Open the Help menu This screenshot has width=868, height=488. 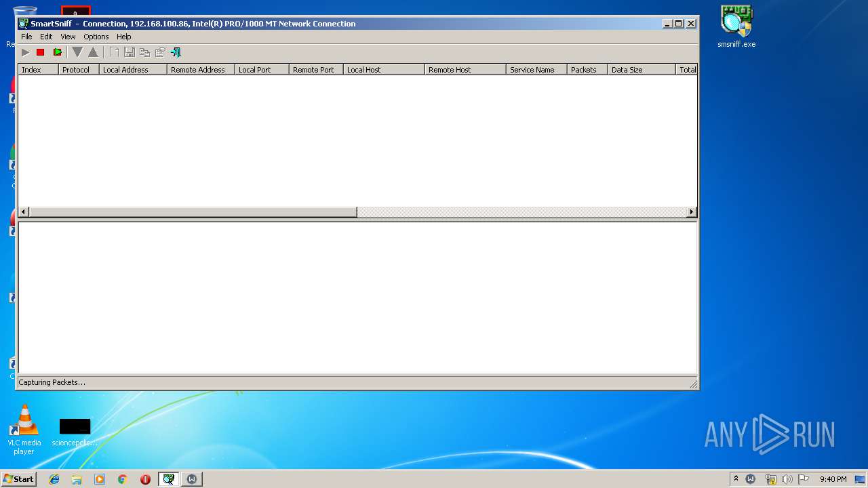point(123,37)
